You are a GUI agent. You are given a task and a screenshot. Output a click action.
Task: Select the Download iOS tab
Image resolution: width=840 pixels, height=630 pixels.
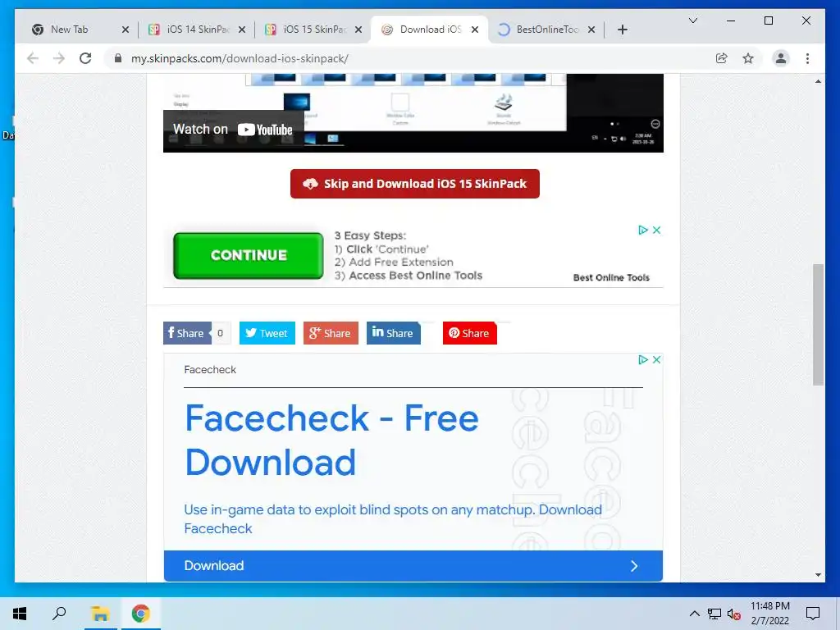click(430, 30)
